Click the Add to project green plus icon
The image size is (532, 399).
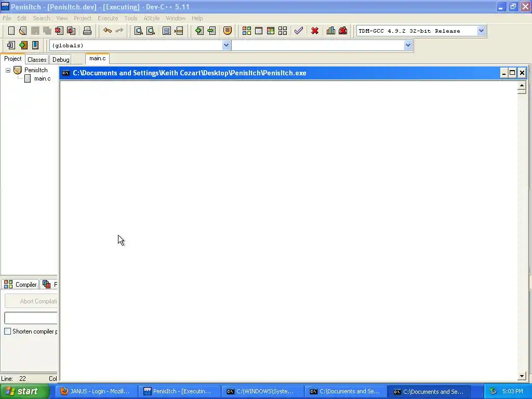(199, 31)
